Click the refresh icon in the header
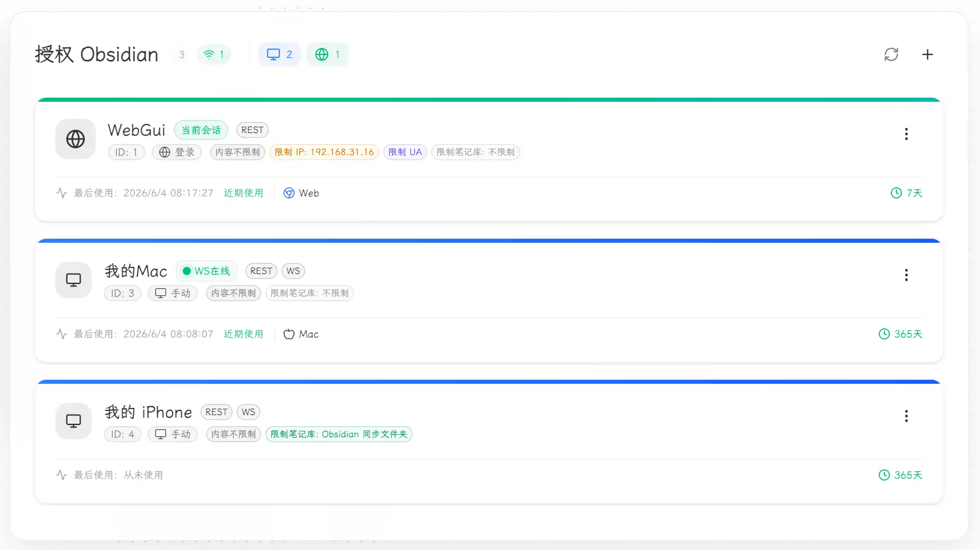 pyautogui.click(x=891, y=54)
